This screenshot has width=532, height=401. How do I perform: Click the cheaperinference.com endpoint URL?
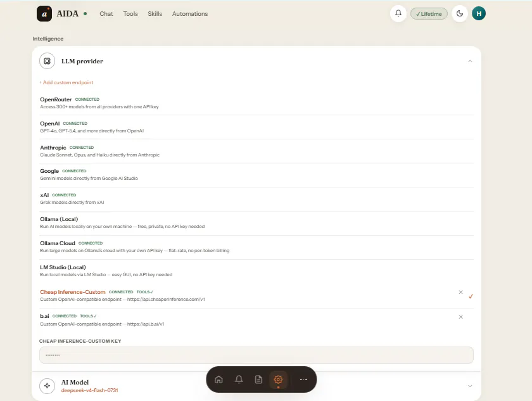pyautogui.click(x=166, y=300)
